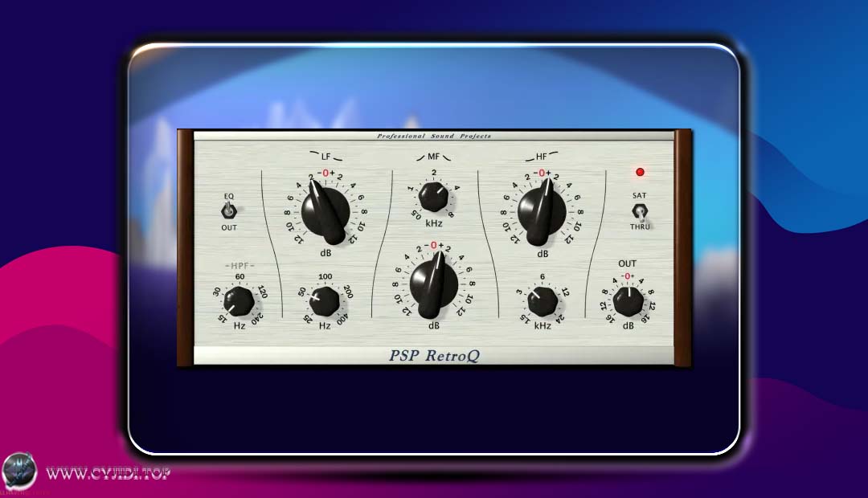The image size is (868, 498).
Task: Click the Professional Sound Projects header text
Action: (x=434, y=136)
